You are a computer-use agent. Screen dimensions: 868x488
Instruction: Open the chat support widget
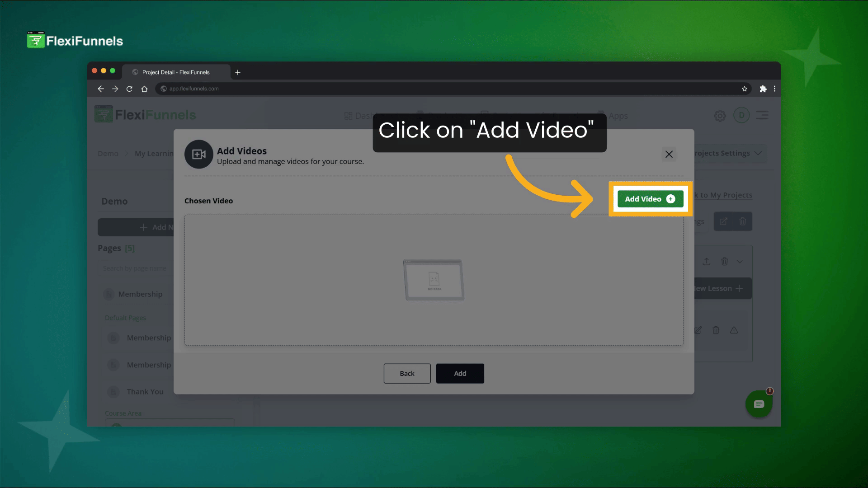pos(759,404)
